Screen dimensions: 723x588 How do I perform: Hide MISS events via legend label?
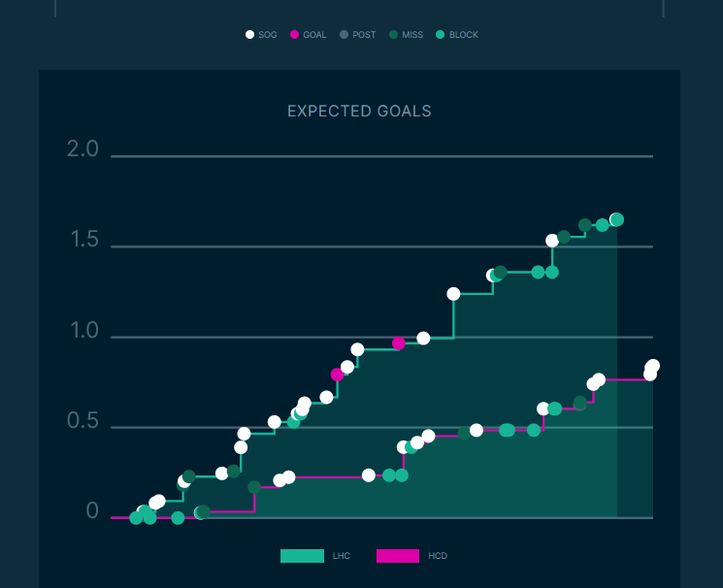(412, 35)
